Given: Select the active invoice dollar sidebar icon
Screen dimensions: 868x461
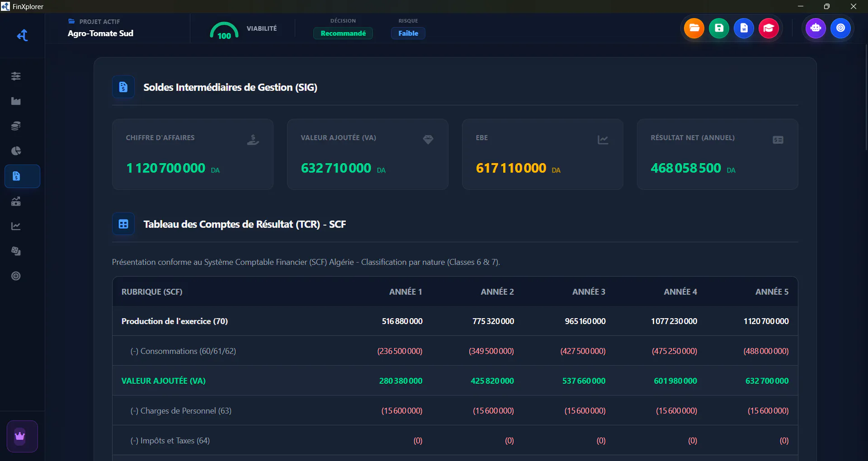Looking at the screenshot, I should [22, 176].
